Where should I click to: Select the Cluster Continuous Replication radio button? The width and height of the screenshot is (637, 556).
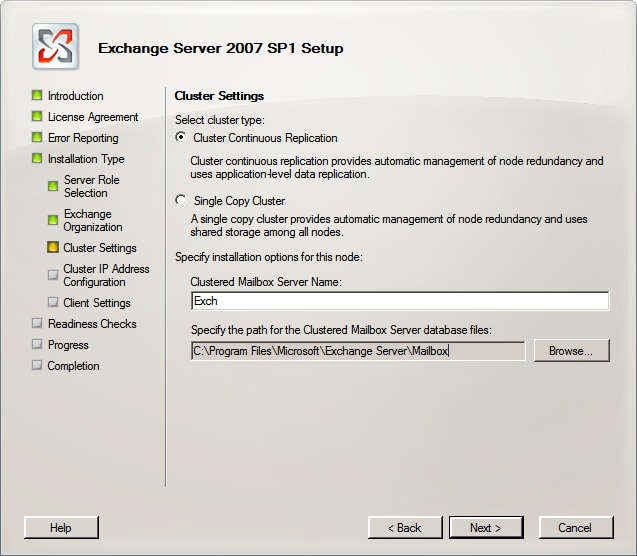click(x=181, y=137)
